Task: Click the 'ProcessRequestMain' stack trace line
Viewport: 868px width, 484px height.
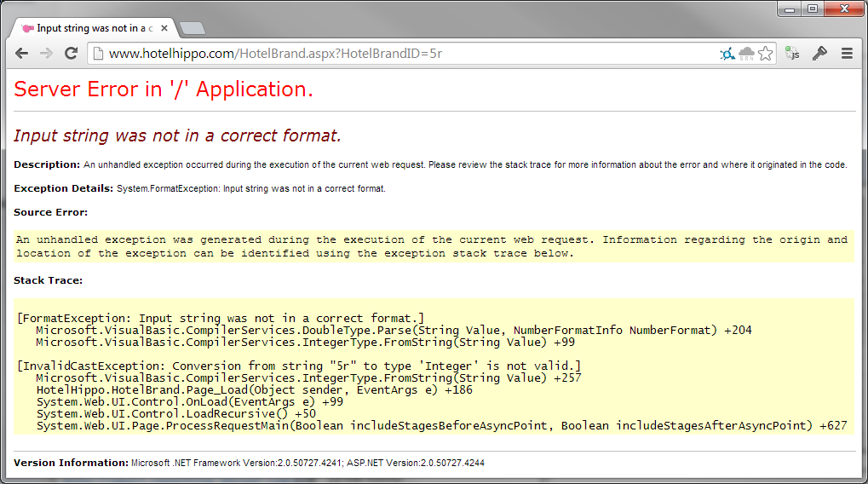Action: tap(442, 426)
